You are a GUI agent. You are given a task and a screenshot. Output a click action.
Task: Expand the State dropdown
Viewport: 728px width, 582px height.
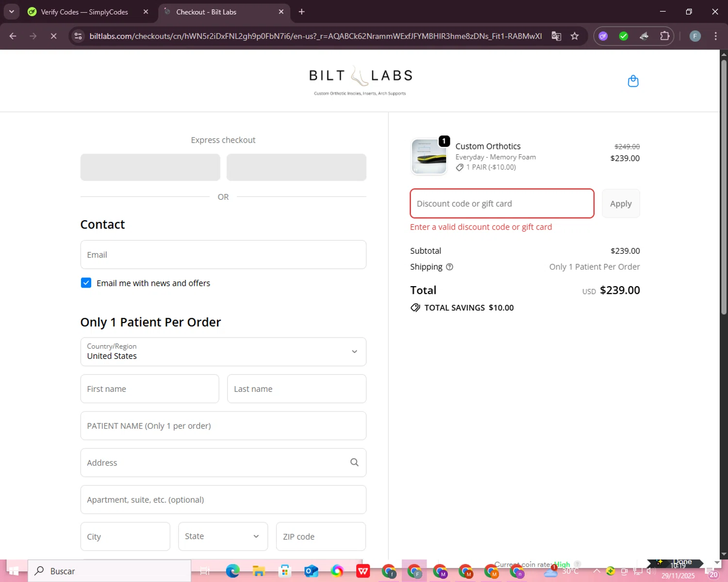point(223,536)
